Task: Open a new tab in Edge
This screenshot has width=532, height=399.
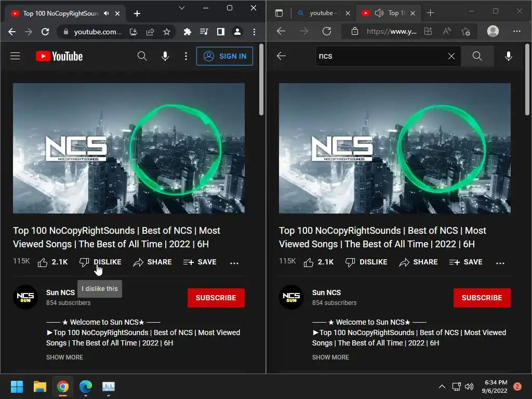Action: (x=430, y=13)
